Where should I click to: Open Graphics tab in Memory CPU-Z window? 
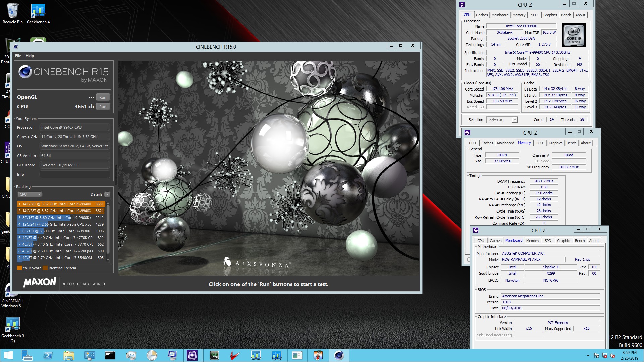[555, 143]
